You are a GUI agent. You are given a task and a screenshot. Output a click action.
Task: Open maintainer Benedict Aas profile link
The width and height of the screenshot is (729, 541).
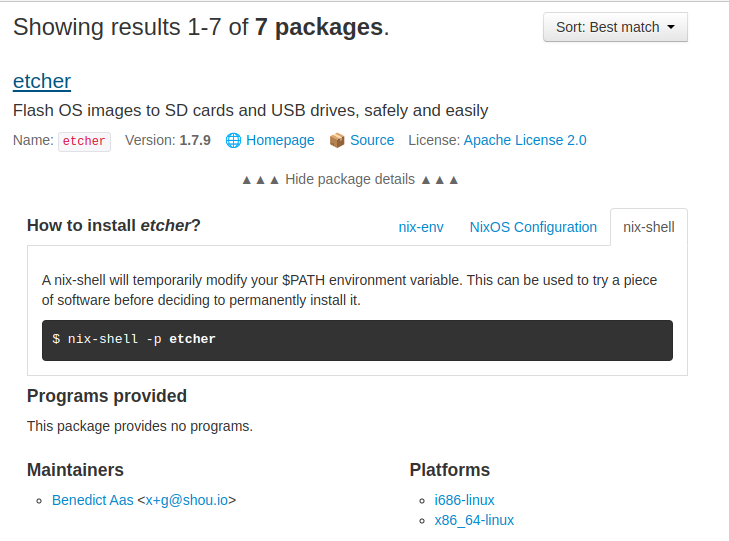pyautogui.click(x=93, y=500)
